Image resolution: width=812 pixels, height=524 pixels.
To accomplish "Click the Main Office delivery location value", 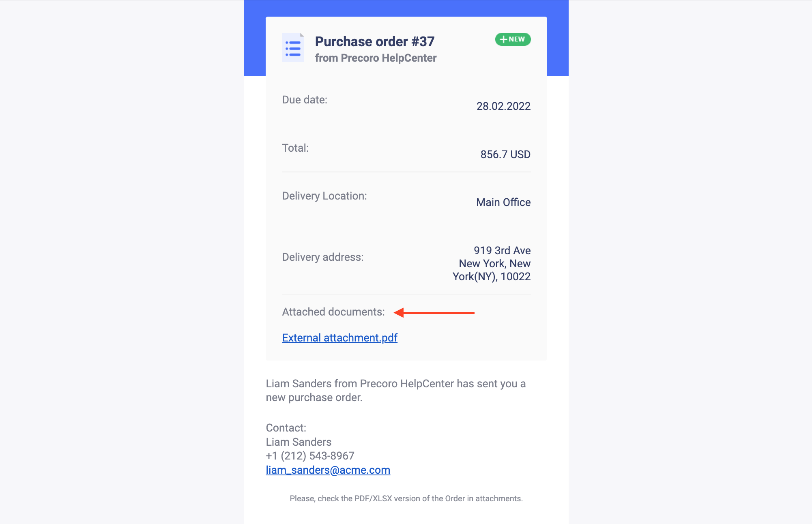I will 503,202.
